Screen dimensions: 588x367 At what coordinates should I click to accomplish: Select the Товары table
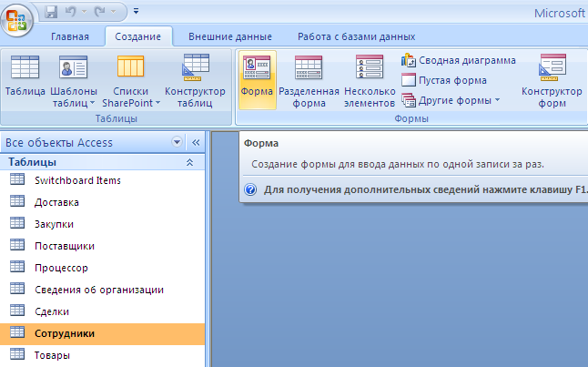click(x=102, y=355)
